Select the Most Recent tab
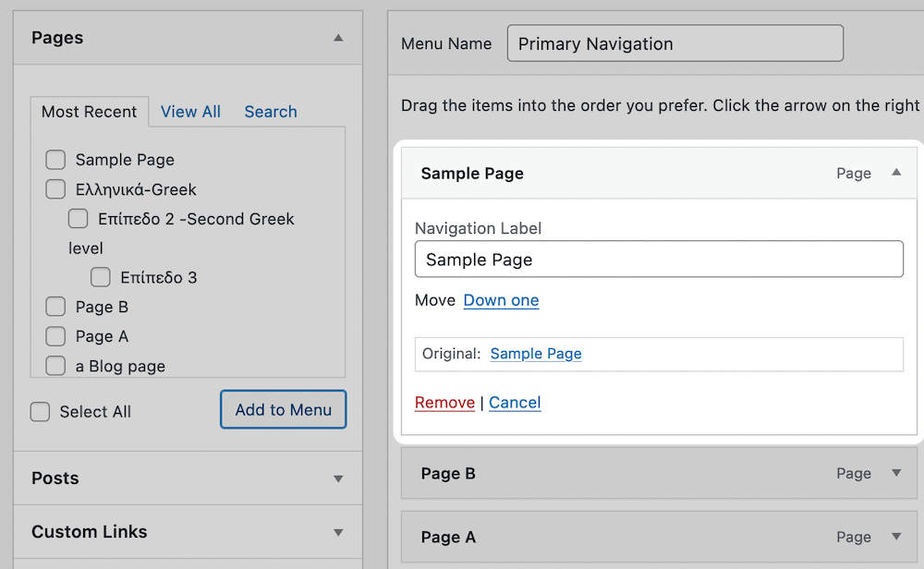The width and height of the screenshot is (924, 569). pyautogui.click(x=89, y=112)
